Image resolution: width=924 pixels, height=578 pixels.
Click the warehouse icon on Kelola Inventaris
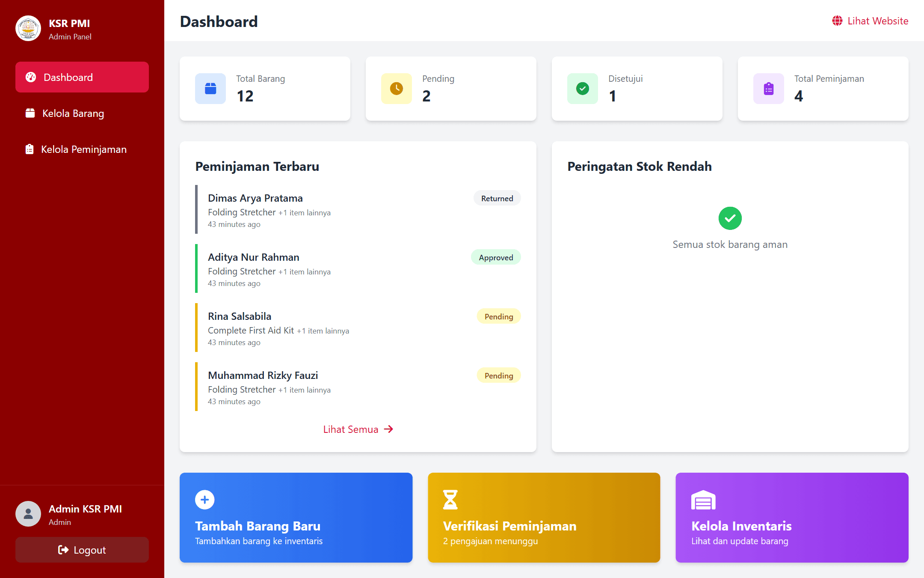pyautogui.click(x=703, y=500)
